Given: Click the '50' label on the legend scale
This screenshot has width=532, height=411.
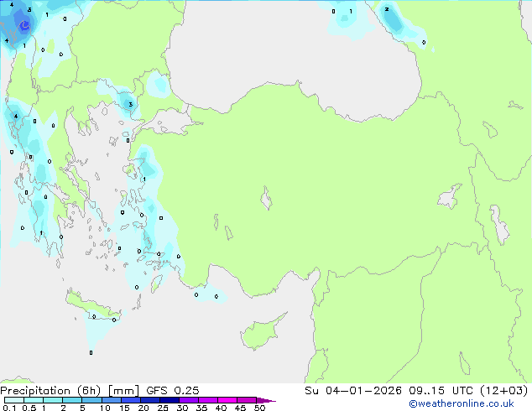Looking at the screenshot, I should point(260,408).
